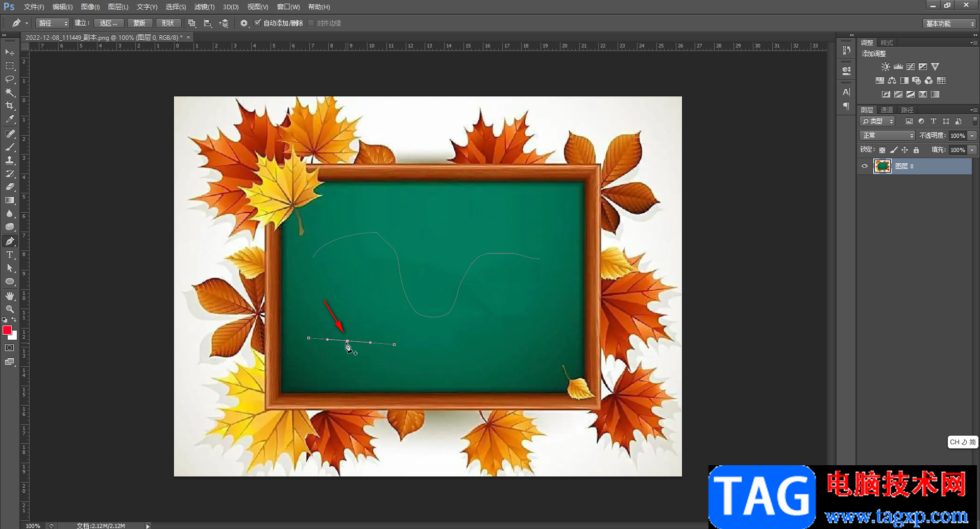Select the Crop tool
The image size is (980, 529).
tap(10, 106)
